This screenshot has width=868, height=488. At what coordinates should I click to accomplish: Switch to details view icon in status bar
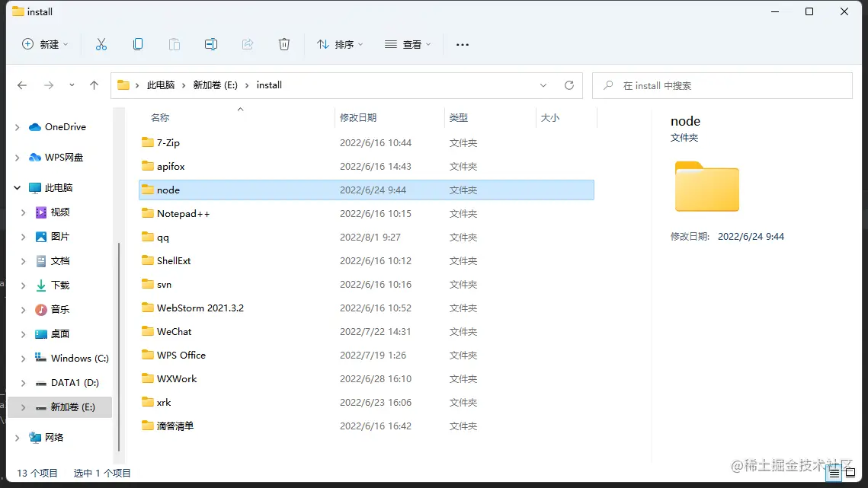pyautogui.click(x=834, y=473)
